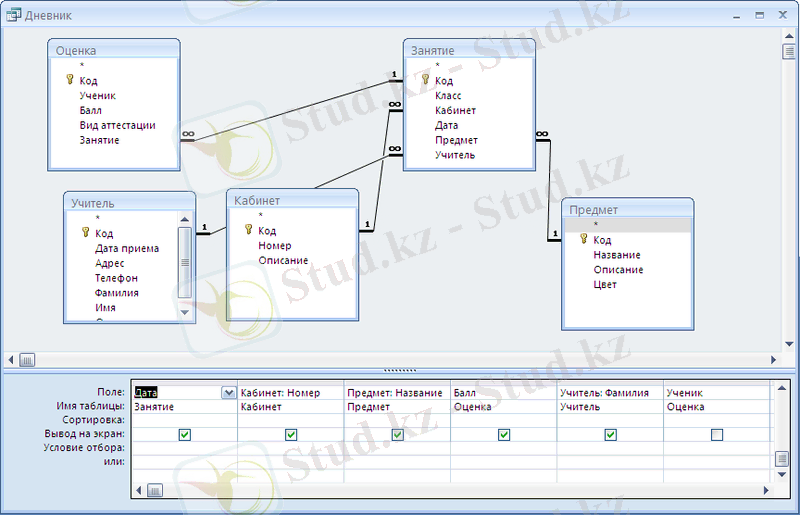800x515 pixels.
Task: Select the Телефон field in Учитель table
Action: point(116,278)
